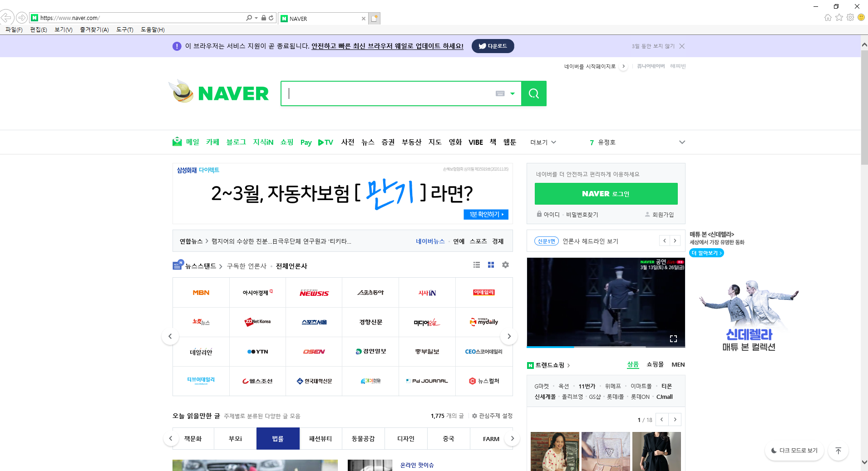Click 3일 동안 보지 않기 option

pos(653,46)
